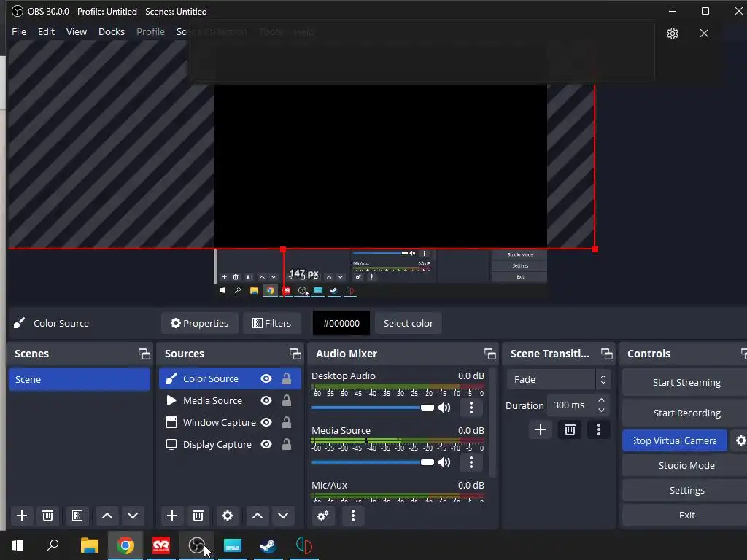Viewport: 747px width, 560px height.
Task: Open advanced audio properties gears icon
Action: (323, 516)
